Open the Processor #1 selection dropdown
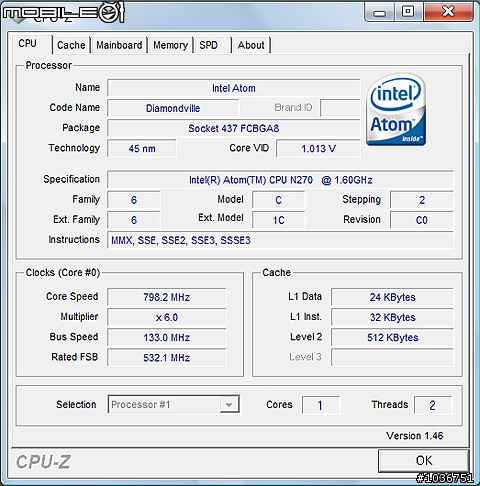 173,404
